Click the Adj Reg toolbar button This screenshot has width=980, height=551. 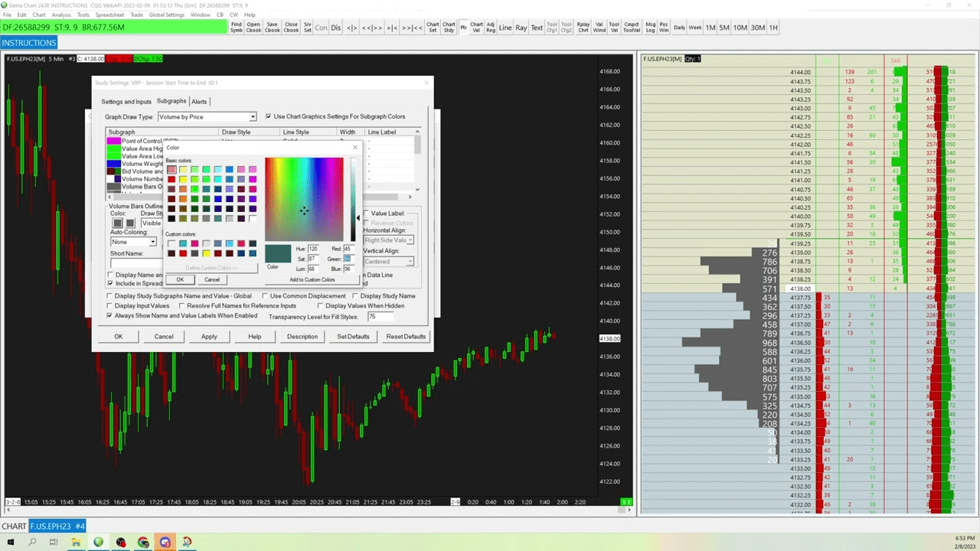(x=491, y=28)
